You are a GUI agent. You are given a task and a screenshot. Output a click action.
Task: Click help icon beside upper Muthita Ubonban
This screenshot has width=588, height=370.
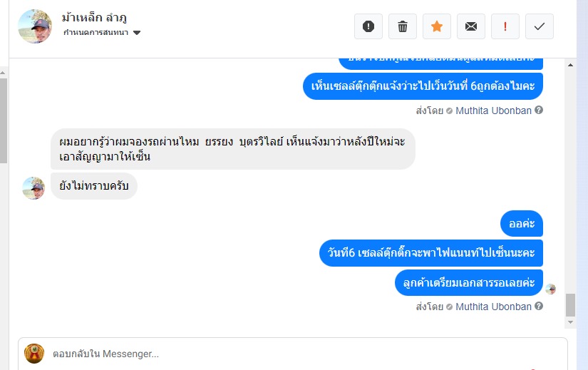pos(539,111)
